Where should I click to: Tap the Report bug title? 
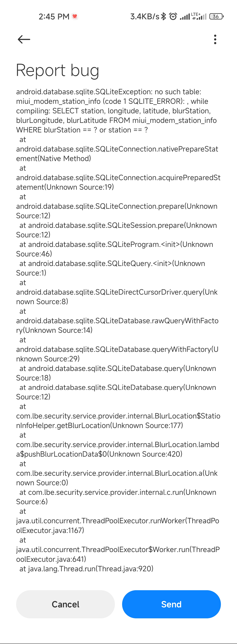coord(58,70)
